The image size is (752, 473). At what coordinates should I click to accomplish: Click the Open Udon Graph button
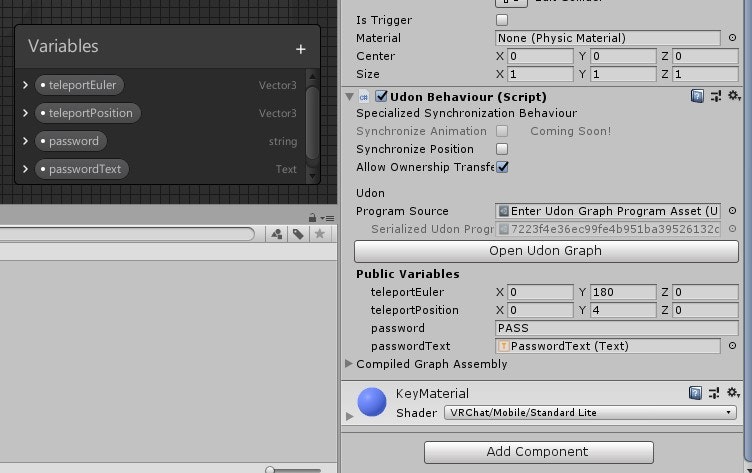tap(546, 251)
